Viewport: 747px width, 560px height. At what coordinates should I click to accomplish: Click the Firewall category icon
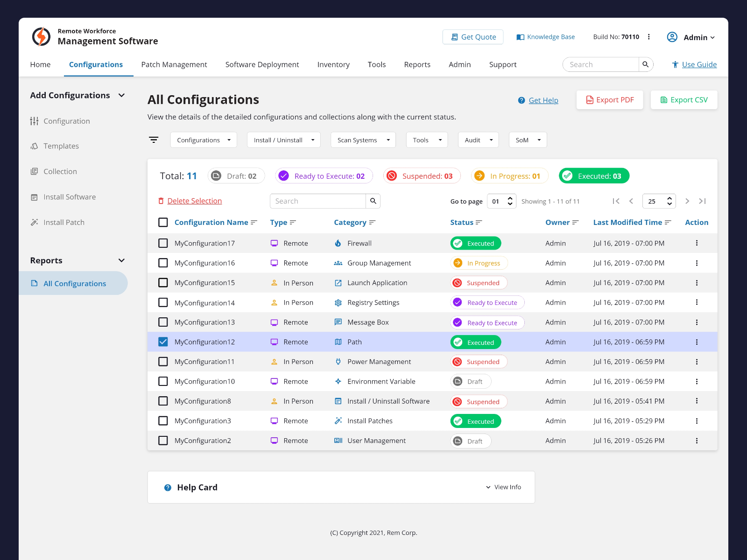pyautogui.click(x=338, y=243)
